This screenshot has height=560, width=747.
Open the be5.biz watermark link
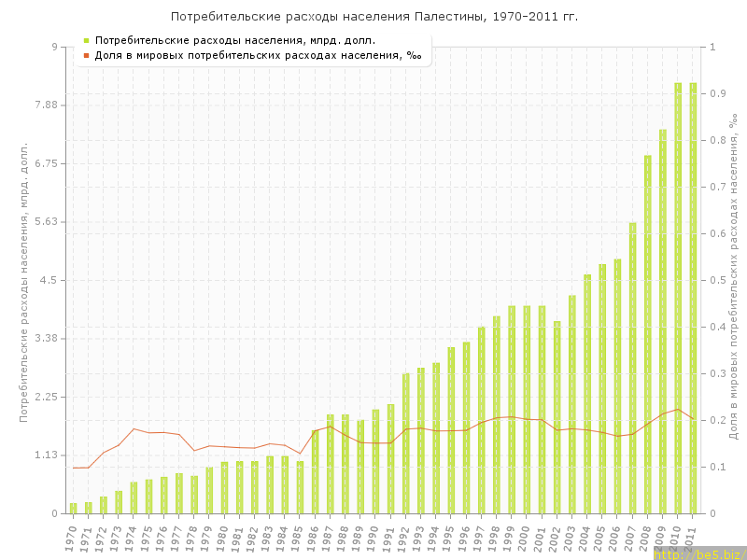698,553
